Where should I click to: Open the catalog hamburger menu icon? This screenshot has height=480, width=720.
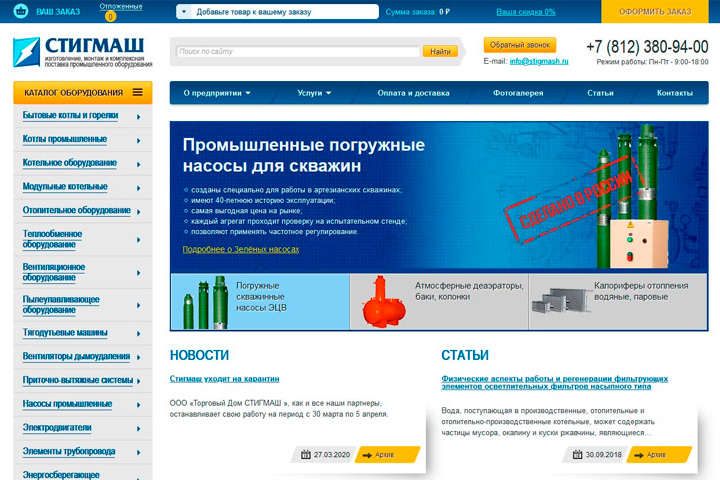[x=137, y=92]
